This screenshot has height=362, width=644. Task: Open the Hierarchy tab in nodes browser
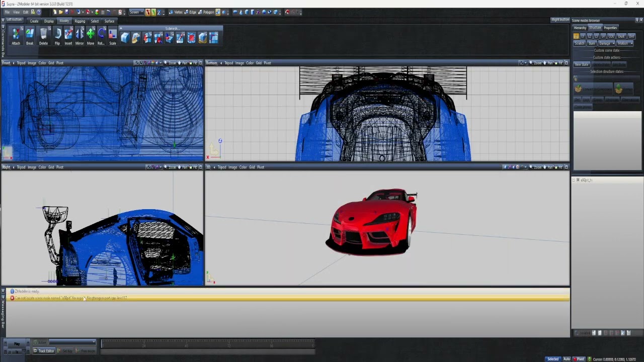580,28
